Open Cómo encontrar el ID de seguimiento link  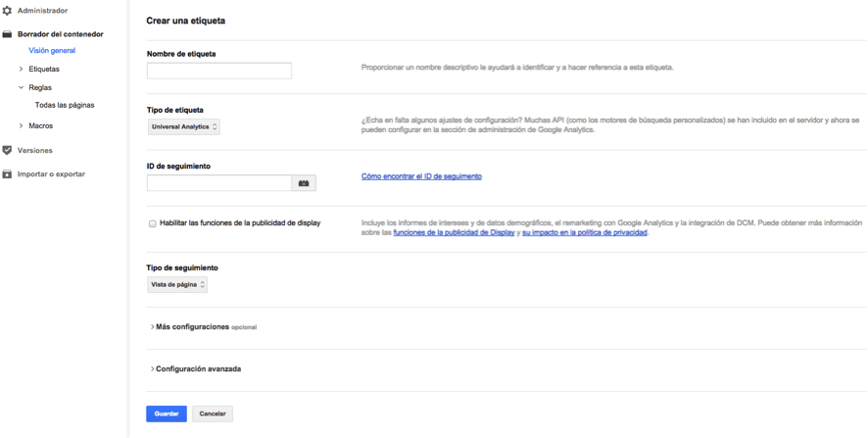421,176
